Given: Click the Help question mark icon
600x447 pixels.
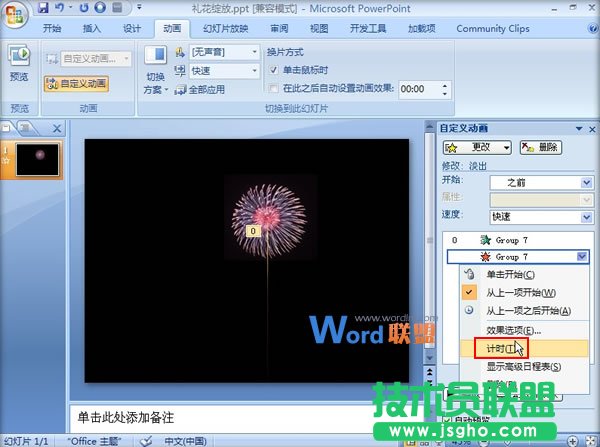Looking at the screenshot, I should click(x=593, y=28).
